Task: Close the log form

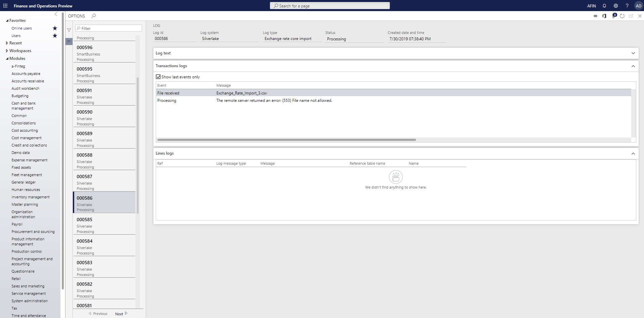Action: click(x=640, y=16)
